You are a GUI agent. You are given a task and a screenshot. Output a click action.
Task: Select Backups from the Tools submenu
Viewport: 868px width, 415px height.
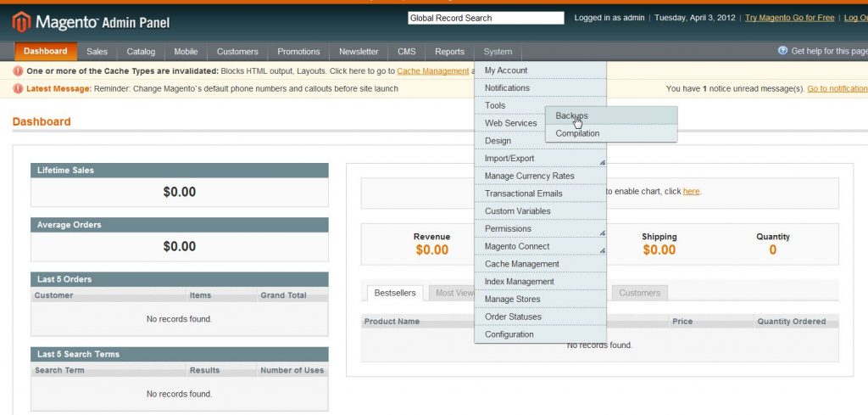pos(571,115)
